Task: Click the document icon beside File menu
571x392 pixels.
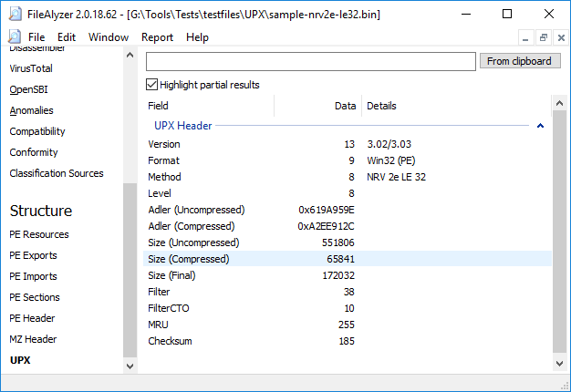Action: point(14,37)
